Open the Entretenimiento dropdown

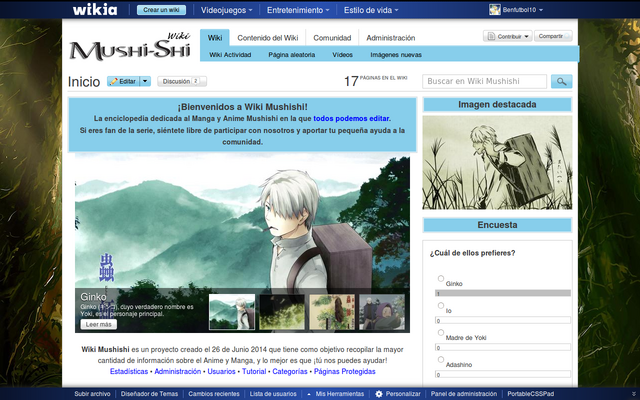pyautogui.click(x=298, y=10)
